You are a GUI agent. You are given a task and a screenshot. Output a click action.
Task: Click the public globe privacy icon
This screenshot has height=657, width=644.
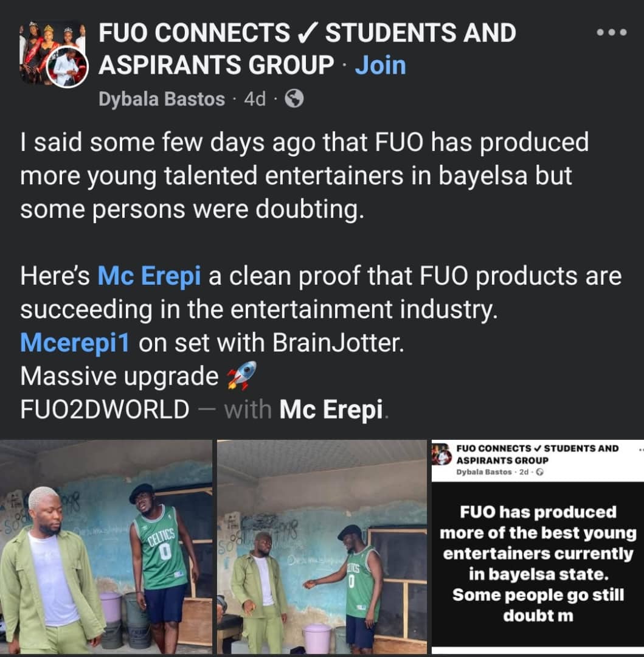pos(294,99)
